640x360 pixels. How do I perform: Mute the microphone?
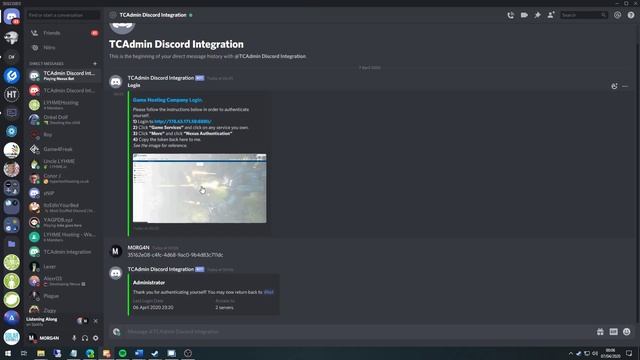click(74, 338)
